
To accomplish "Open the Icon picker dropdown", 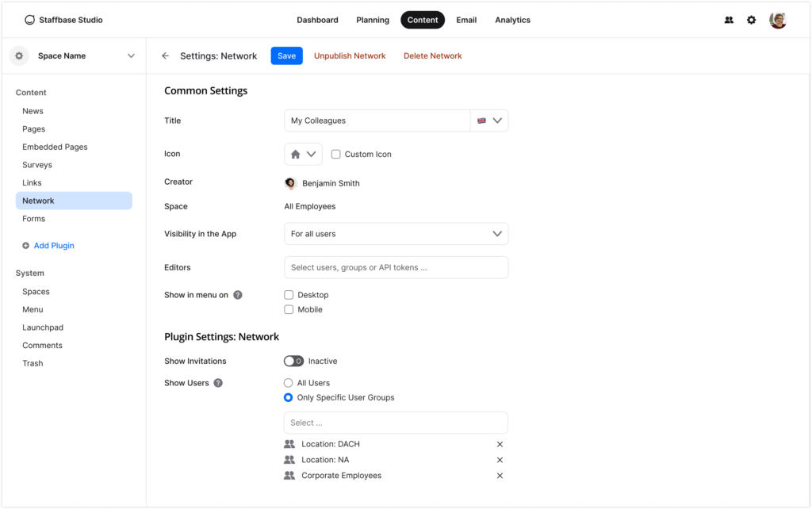I will [x=302, y=154].
